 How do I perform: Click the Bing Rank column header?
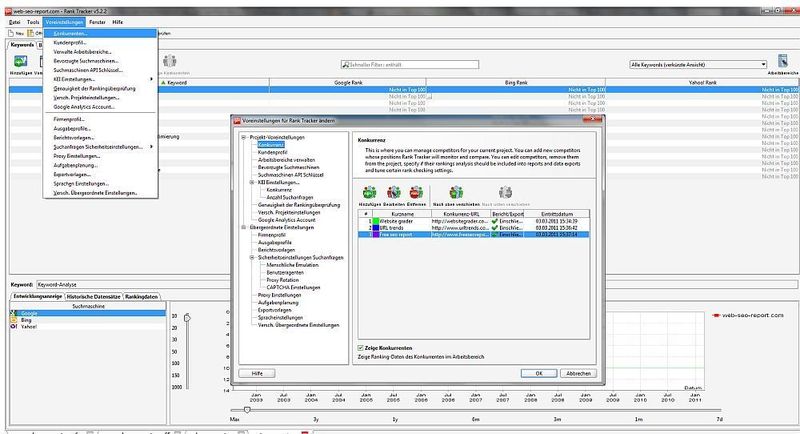516,82
